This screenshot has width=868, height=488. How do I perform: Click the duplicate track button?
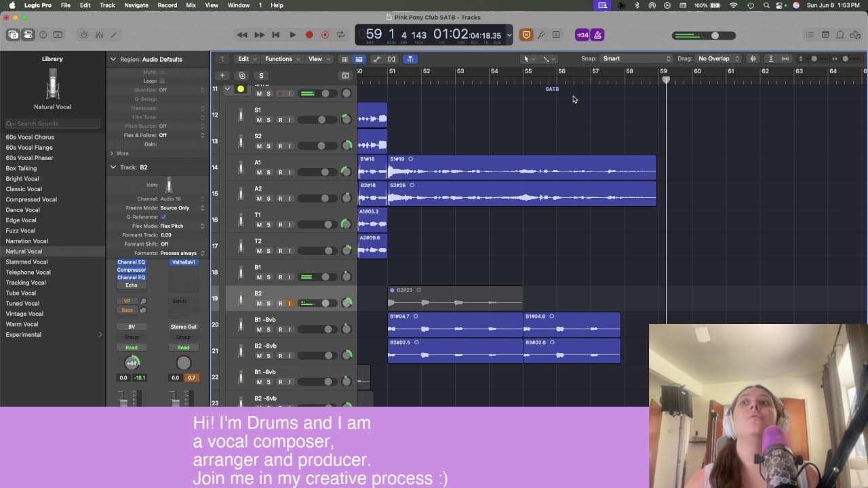point(241,75)
